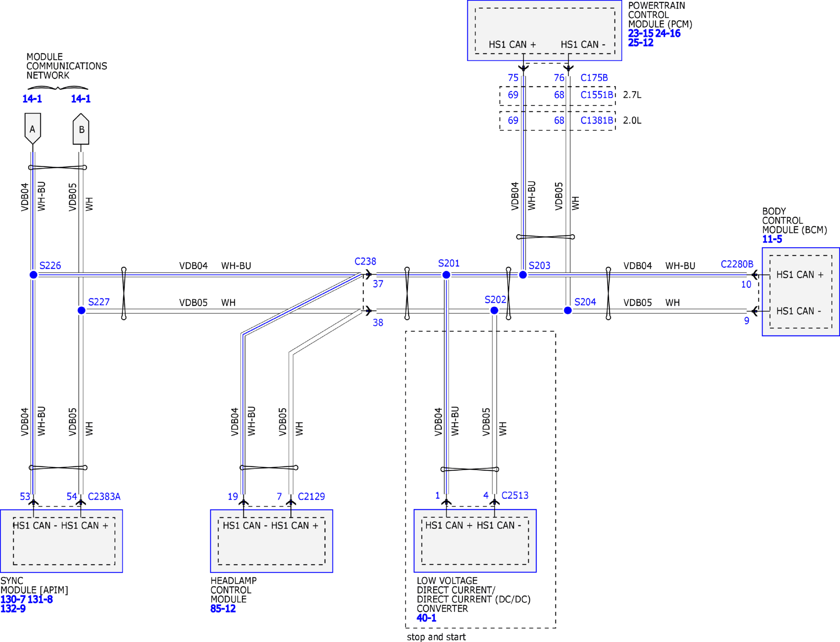This screenshot has height=642, width=840.
Task: Select off-page connector symbol A
Action: point(33,129)
